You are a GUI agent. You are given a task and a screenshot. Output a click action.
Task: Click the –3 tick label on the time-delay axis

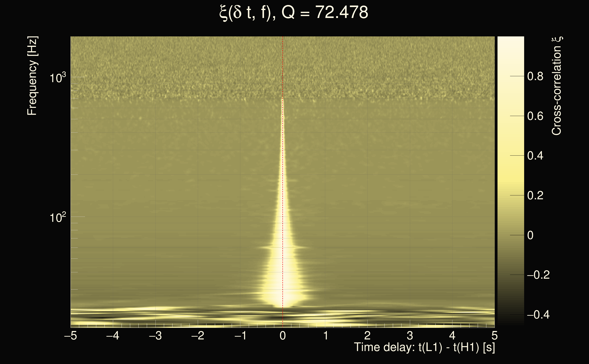[x=155, y=336]
